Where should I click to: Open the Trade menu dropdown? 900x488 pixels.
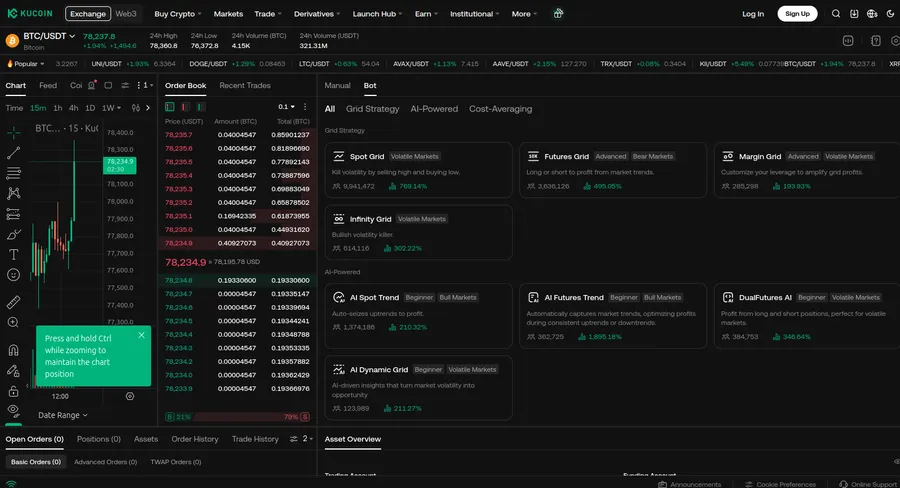(x=267, y=14)
